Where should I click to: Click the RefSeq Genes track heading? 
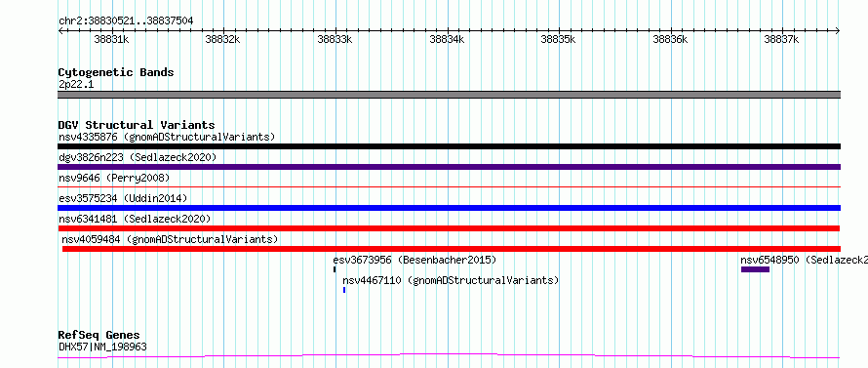(x=99, y=335)
